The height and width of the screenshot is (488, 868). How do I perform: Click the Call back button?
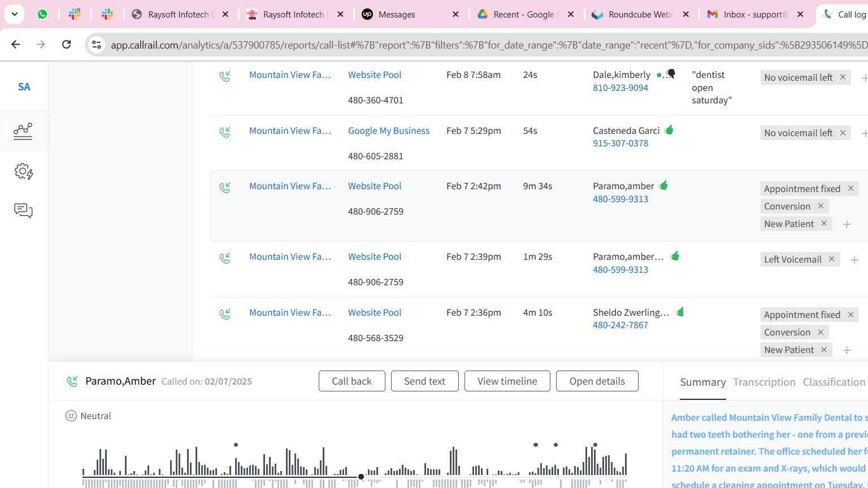351,381
